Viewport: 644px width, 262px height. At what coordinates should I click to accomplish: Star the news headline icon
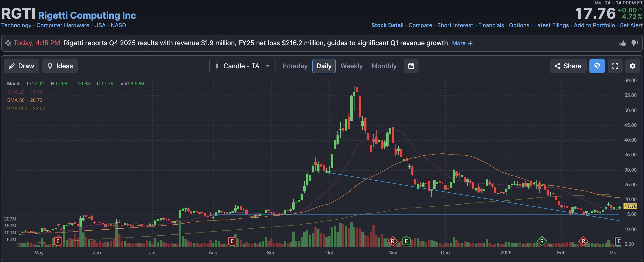click(x=8, y=43)
